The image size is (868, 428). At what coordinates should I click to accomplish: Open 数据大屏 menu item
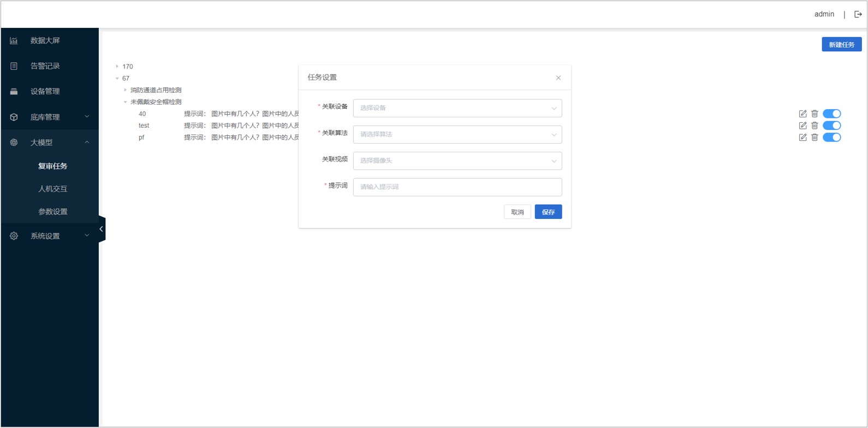point(50,40)
